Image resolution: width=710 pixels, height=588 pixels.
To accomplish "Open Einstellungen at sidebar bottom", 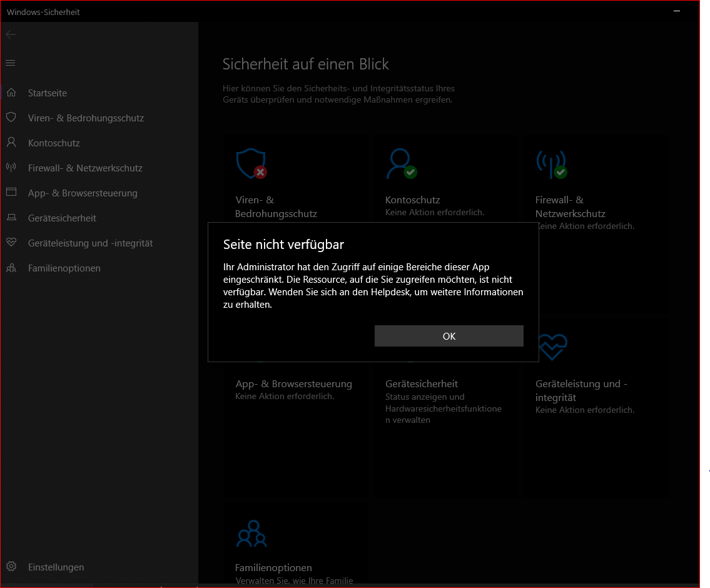I will 56,567.
